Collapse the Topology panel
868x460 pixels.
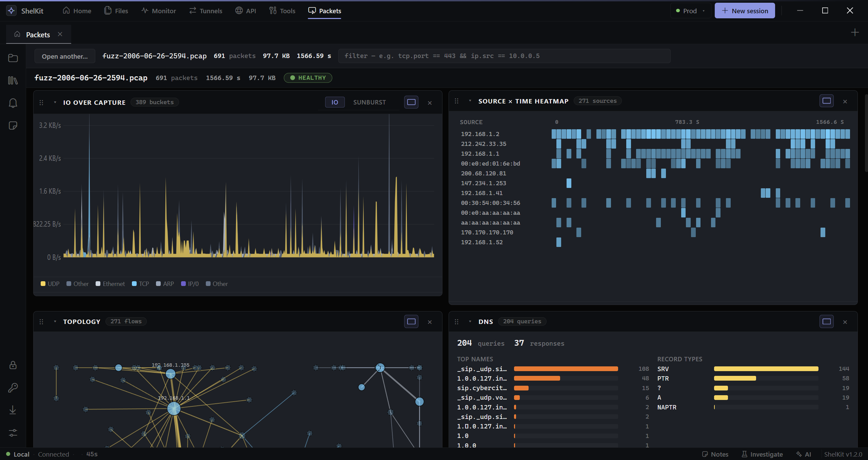[55, 322]
